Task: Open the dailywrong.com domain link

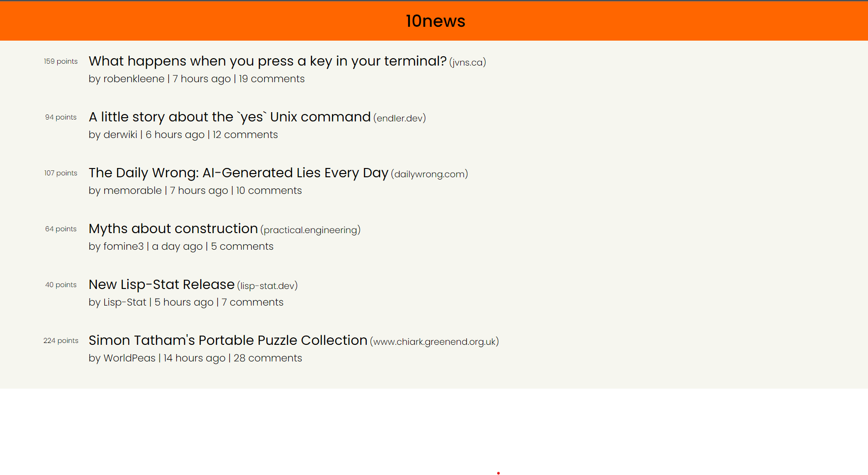Action: tap(429, 174)
